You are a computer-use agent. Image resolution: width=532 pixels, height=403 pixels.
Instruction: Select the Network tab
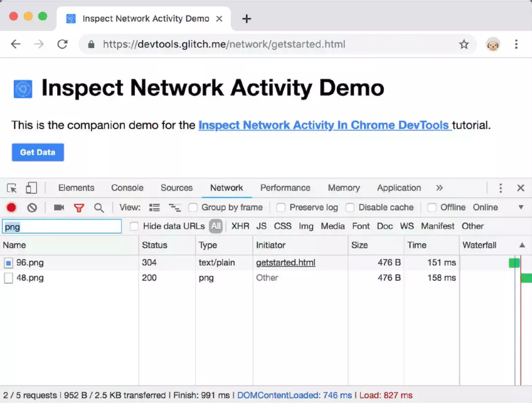tap(226, 188)
